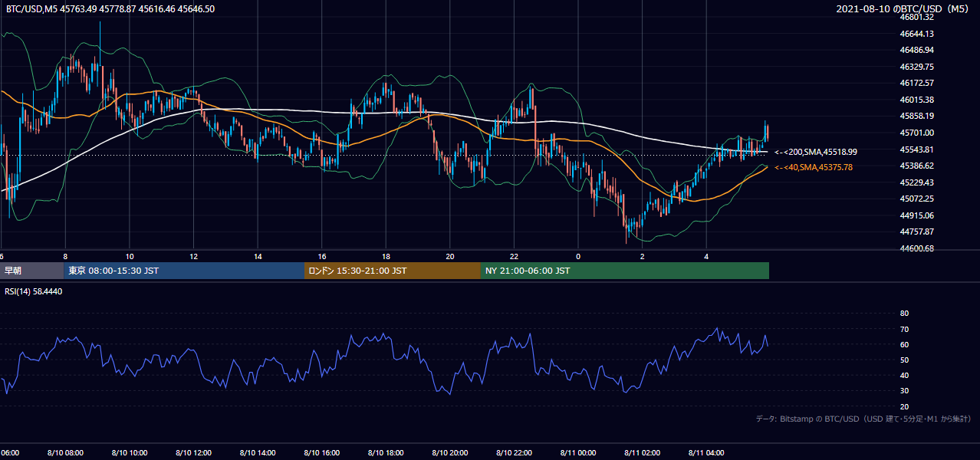Select price axis label 44600.68
Image resolution: width=980 pixels, height=460 pixels.
pos(916,248)
